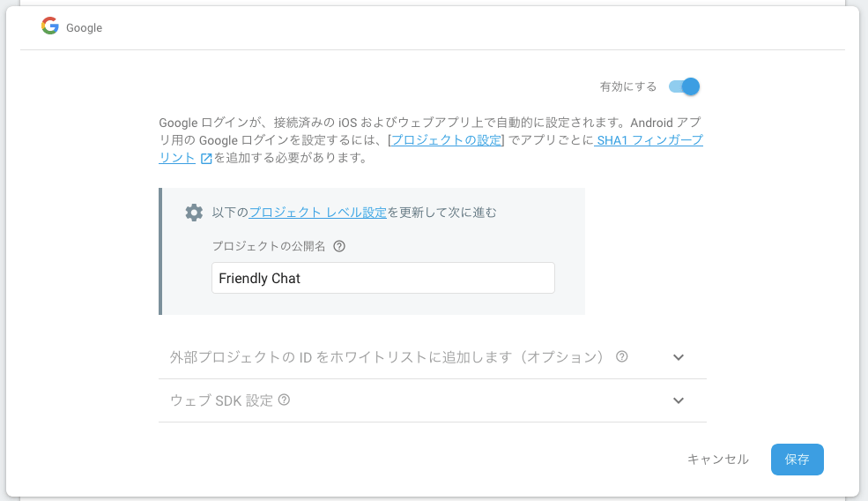Click the gear icon beside project level settings
The height and width of the screenshot is (501, 868).
click(194, 213)
